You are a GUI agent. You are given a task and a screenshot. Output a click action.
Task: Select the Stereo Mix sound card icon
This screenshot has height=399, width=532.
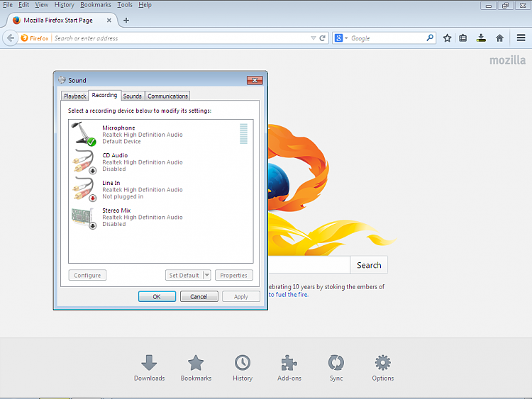(x=84, y=218)
